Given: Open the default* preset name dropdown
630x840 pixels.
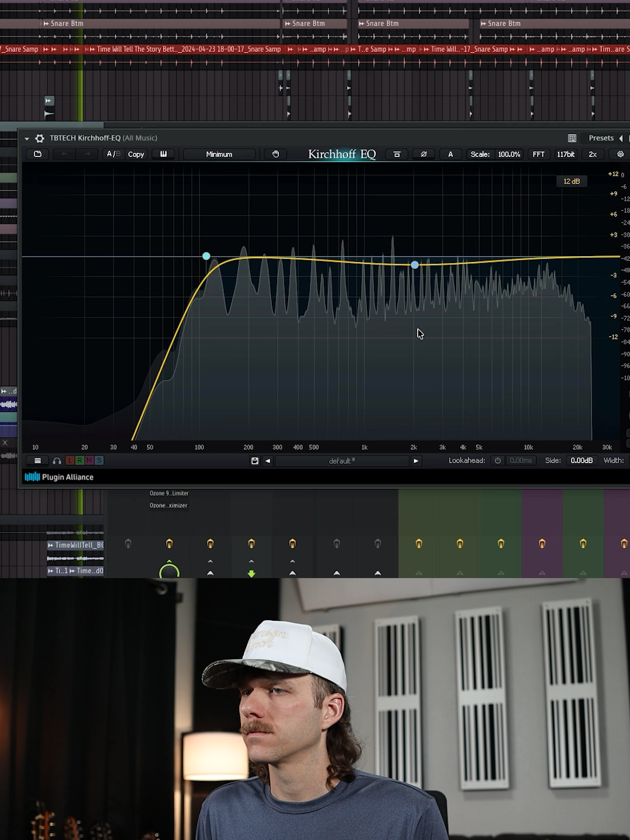Looking at the screenshot, I should tap(342, 461).
